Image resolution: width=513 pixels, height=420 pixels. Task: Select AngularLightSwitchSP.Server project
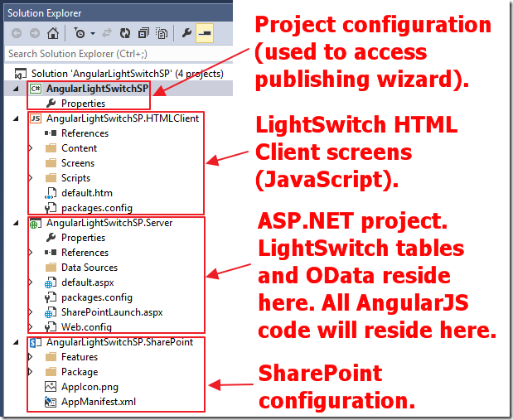(109, 223)
